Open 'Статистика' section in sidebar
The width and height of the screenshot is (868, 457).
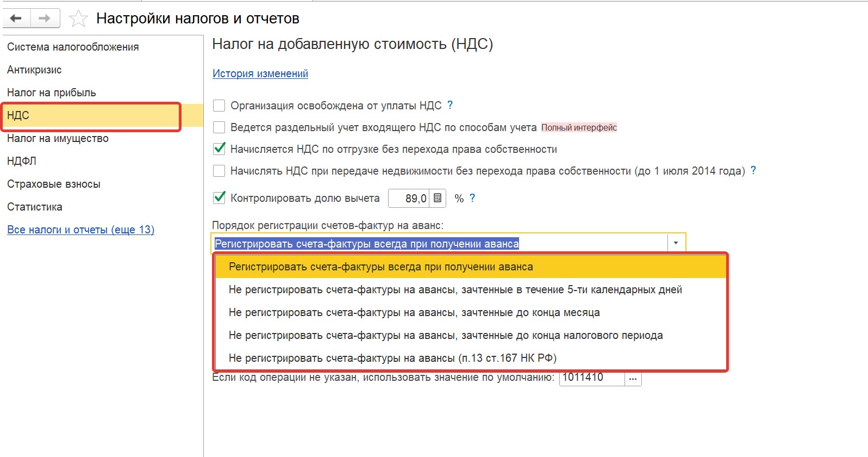point(35,207)
